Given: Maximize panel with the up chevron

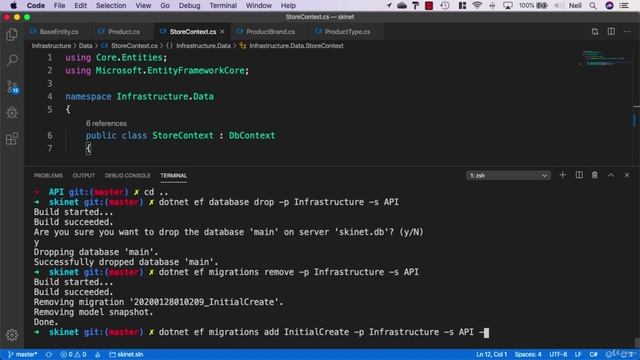Looking at the screenshot, I should tap(611, 175).
